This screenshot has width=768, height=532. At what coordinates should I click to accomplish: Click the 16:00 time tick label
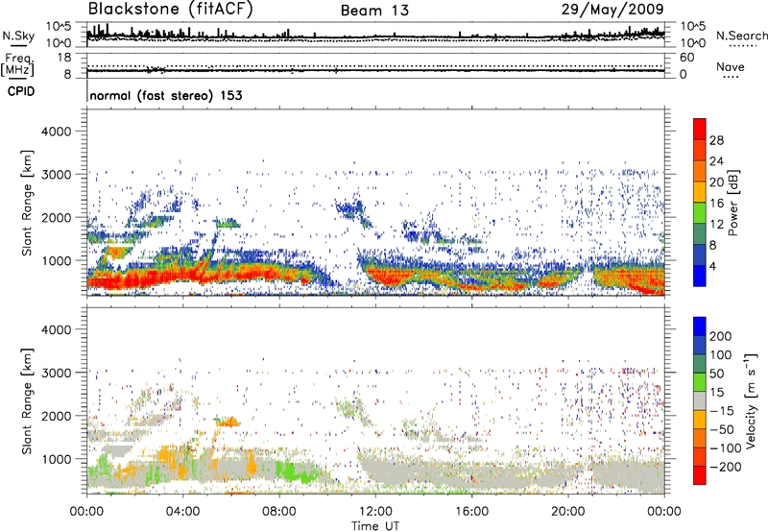[471, 512]
